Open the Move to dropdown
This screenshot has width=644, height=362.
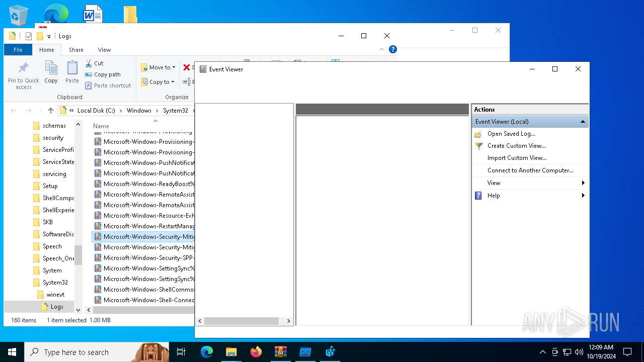pyautogui.click(x=158, y=67)
